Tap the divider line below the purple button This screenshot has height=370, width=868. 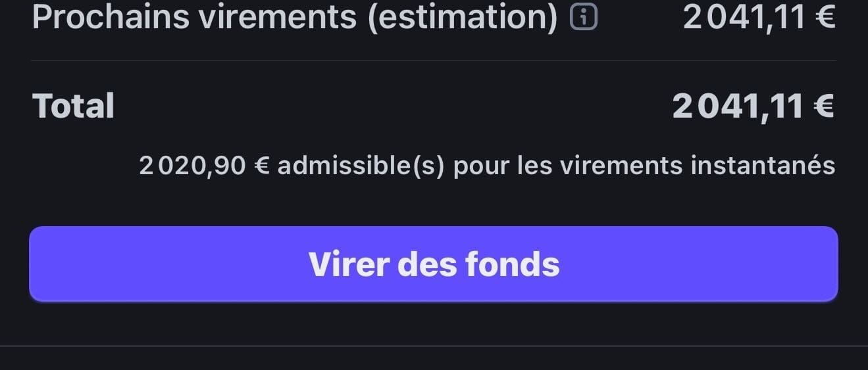point(434,345)
